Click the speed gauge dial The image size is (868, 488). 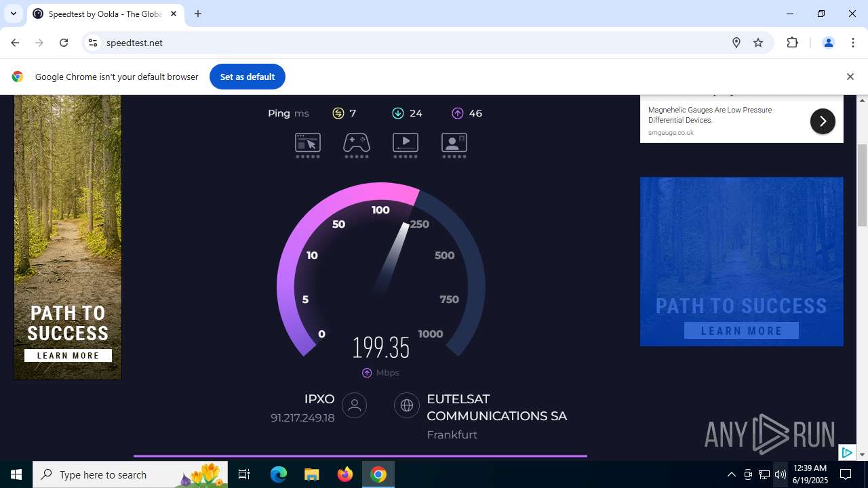pos(381,269)
